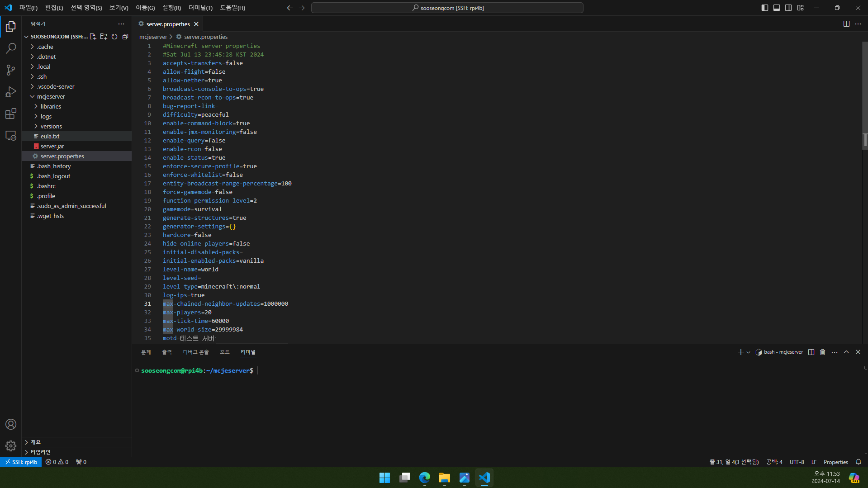Collapse the mcjeserver folder
The width and height of the screenshot is (868, 488).
coord(76,96)
